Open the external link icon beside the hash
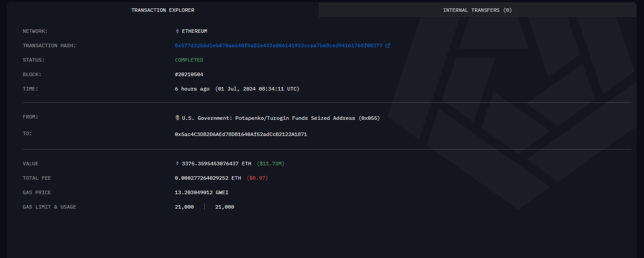Image resolution: width=644 pixels, height=258 pixels. (388, 45)
